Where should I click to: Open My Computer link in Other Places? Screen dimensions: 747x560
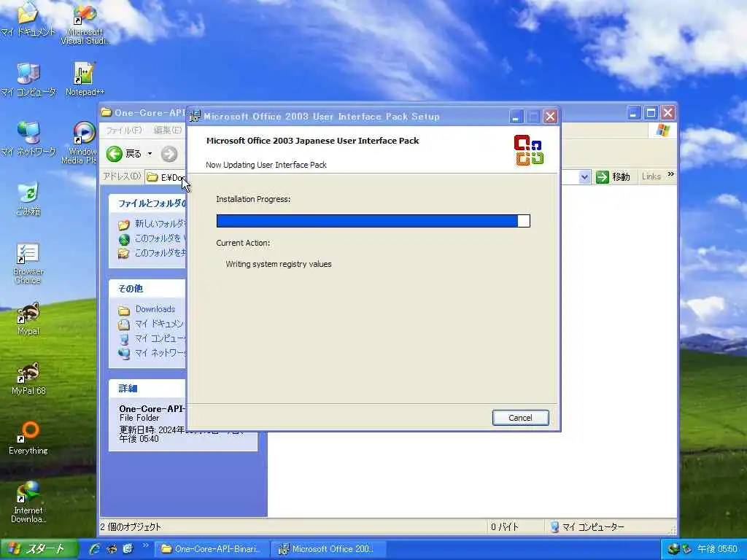pos(152,338)
